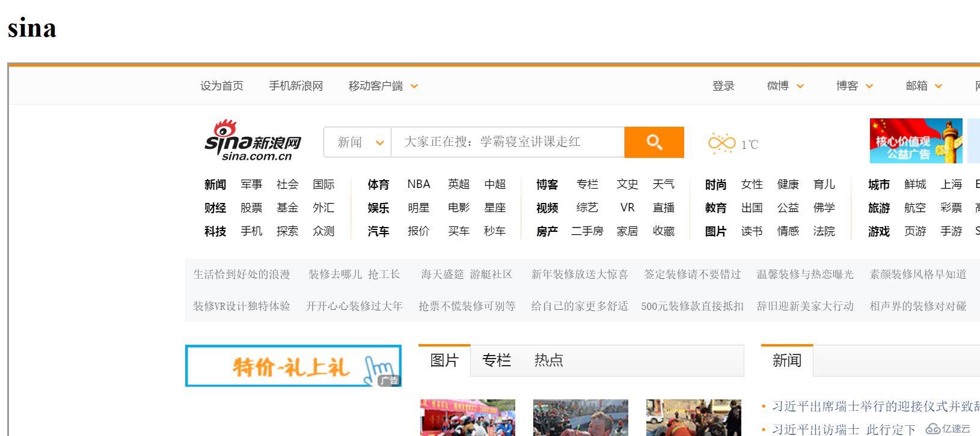Click the 直播 link
Image resolution: width=980 pixels, height=436 pixels.
tap(664, 208)
